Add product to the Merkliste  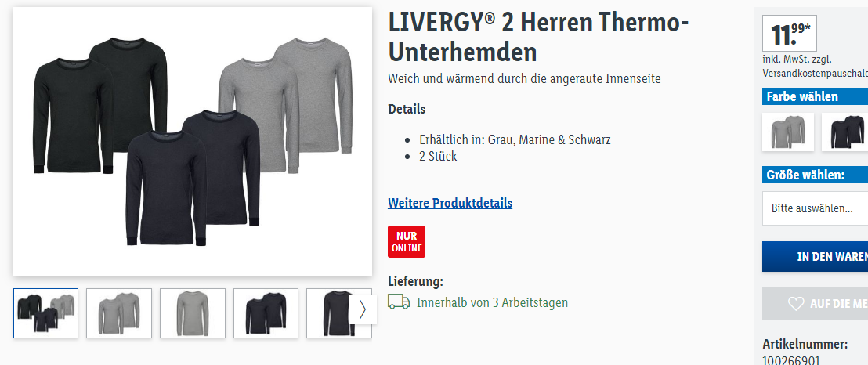[x=815, y=304]
